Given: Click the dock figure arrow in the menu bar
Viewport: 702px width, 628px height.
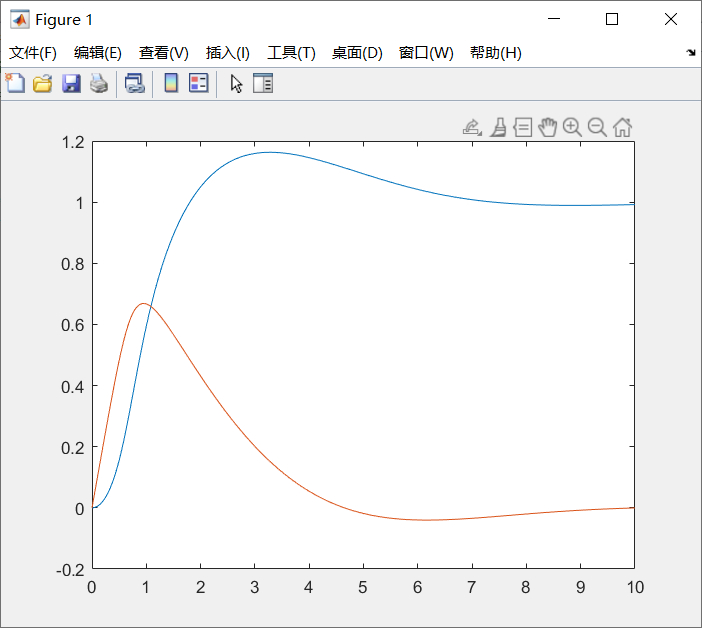Looking at the screenshot, I should click(x=691, y=53).
